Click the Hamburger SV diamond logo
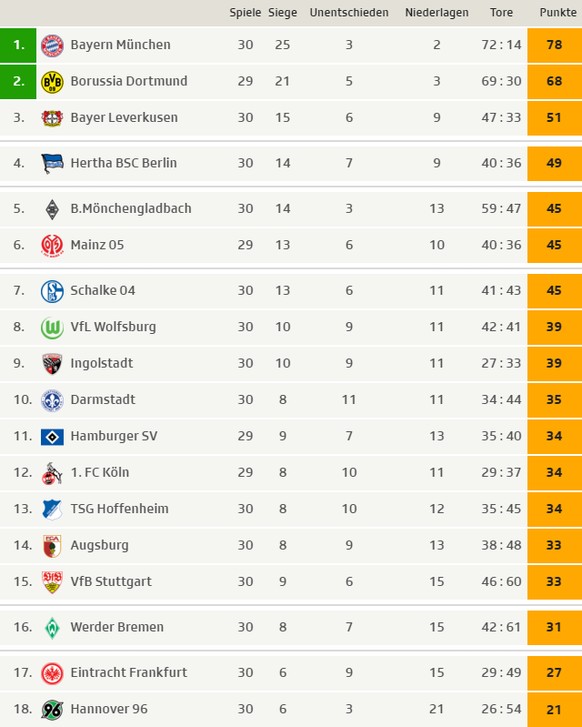582x727 pixels. click(x=52, y=436)
